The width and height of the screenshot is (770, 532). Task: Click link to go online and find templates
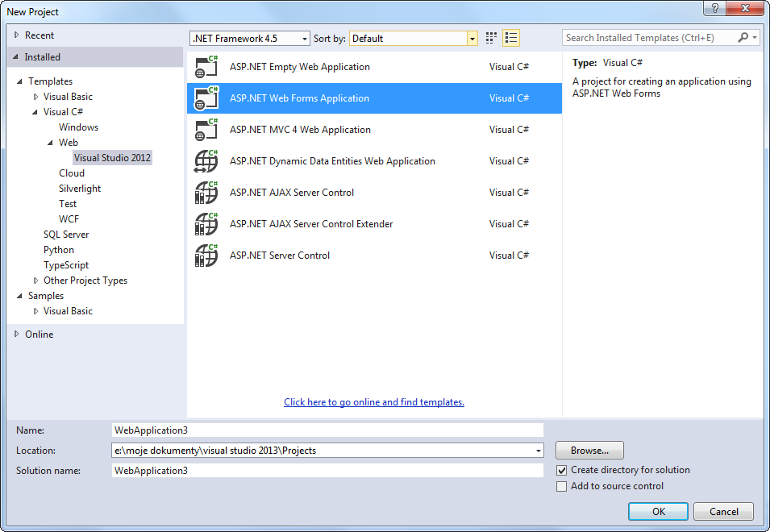coord(374,402)
